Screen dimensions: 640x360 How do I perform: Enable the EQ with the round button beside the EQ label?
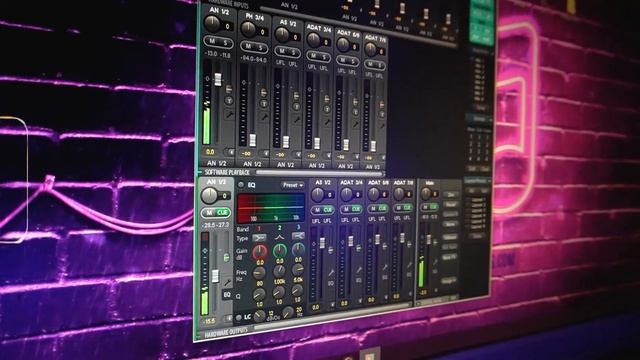(240, 185)
